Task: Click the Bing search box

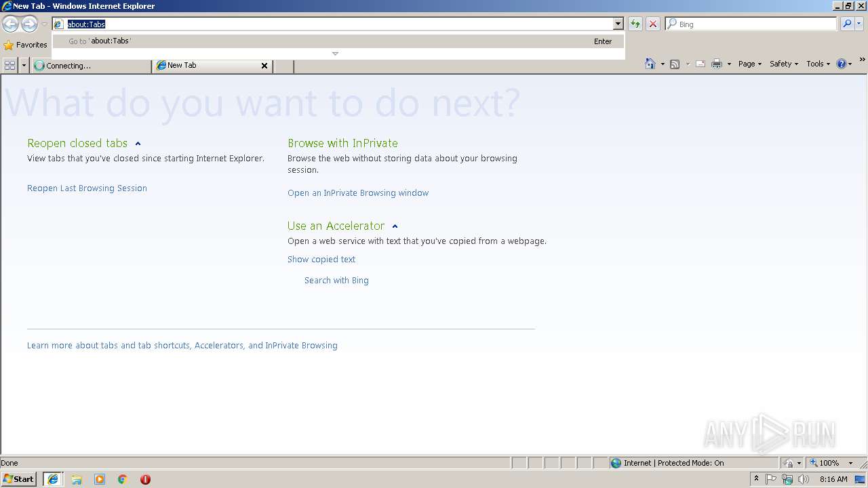Action: tap(751, 24)
